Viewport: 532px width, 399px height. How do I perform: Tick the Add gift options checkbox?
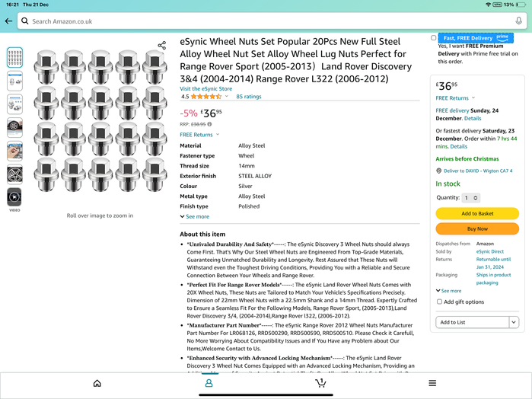tap(439, 302)
